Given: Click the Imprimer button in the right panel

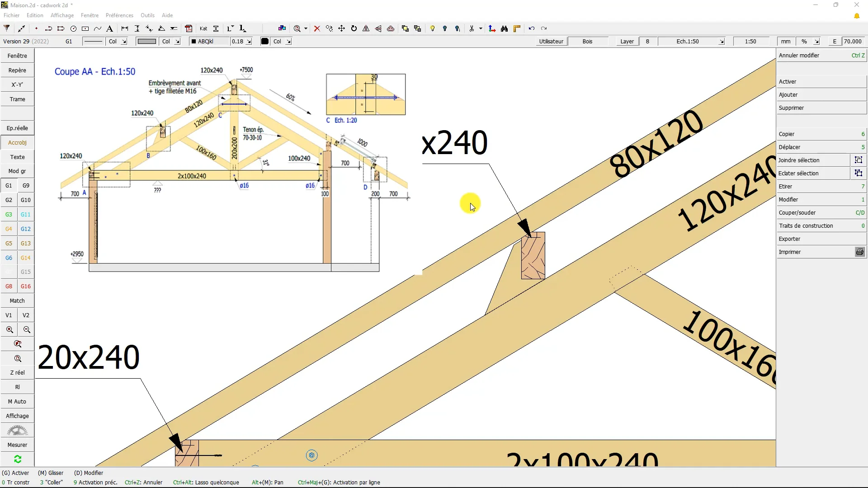Looking at the screenshot, I should (x=790, y=252).
